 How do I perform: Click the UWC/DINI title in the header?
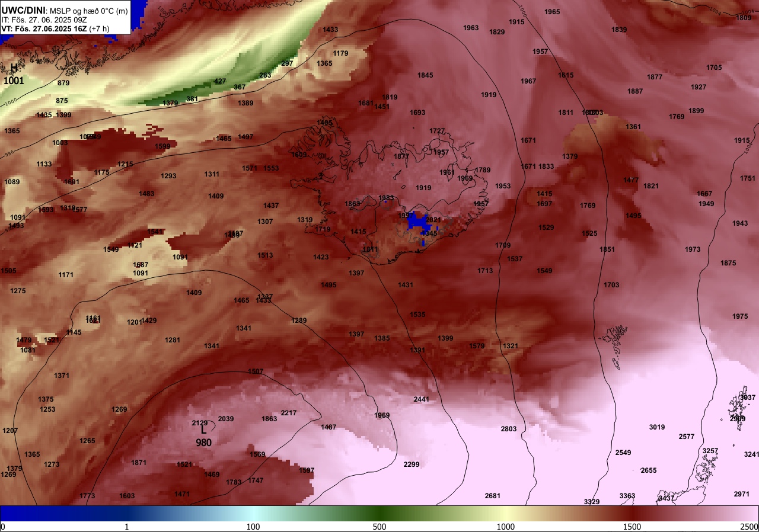[24, 10]
